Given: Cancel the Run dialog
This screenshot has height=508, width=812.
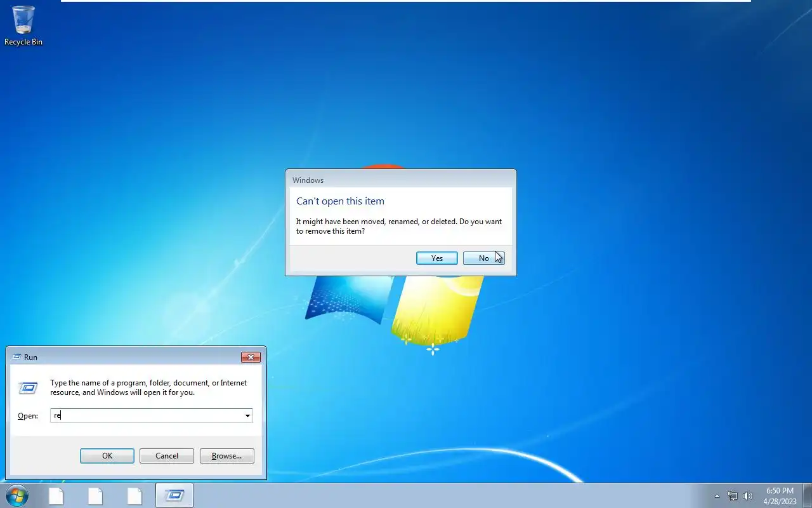Looking at the screenshot, I should point(167,456).
